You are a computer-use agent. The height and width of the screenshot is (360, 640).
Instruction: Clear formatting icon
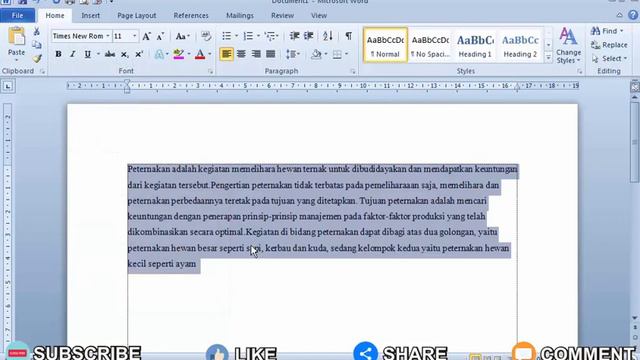coord(206,36)
